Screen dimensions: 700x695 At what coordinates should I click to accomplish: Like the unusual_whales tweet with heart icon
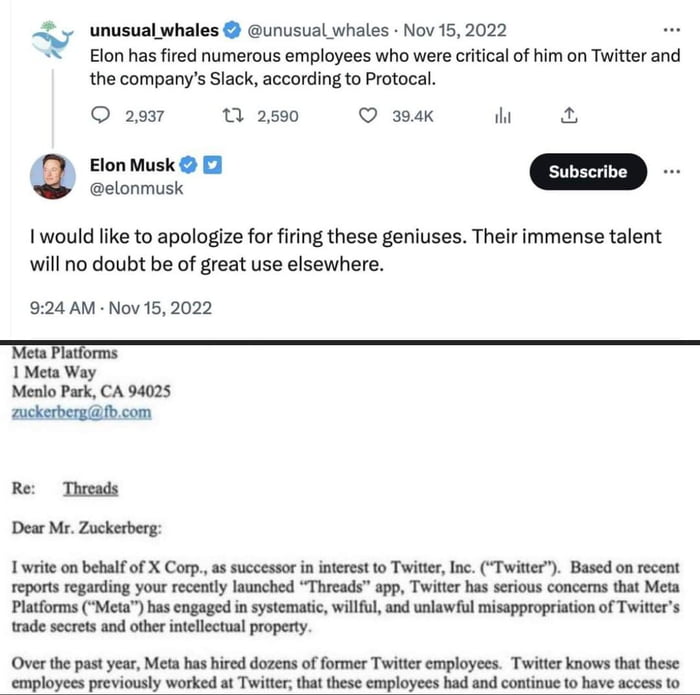pyautogui.click(x=368, y=116)
